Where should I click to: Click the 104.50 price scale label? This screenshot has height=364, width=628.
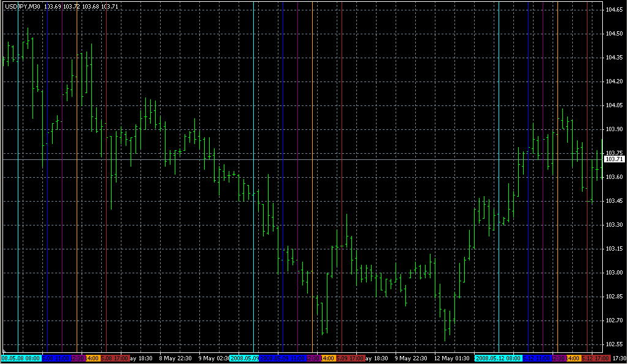pos(614,34)
